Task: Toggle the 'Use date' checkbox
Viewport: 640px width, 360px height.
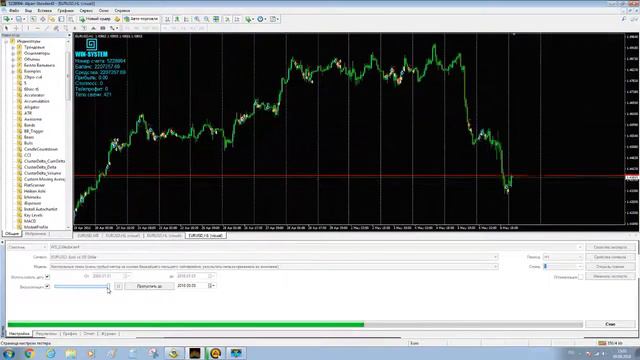Action: [x=47, y=277]
